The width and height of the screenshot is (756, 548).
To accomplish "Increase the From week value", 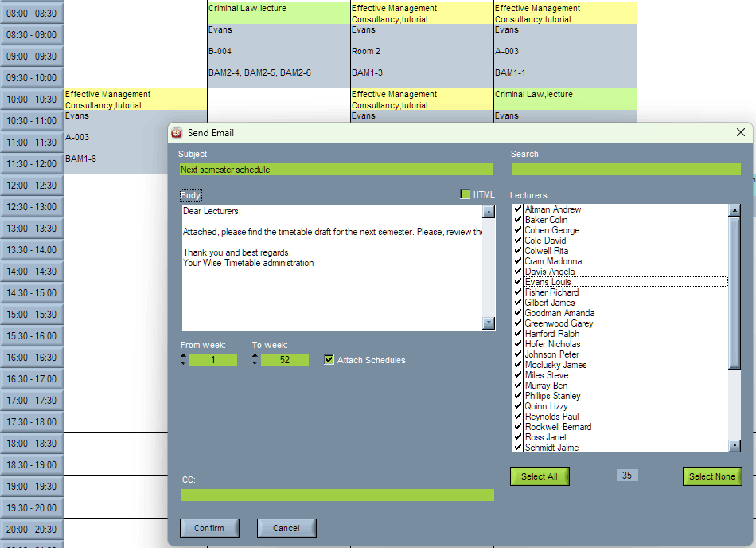I will (x=185, y=356).
